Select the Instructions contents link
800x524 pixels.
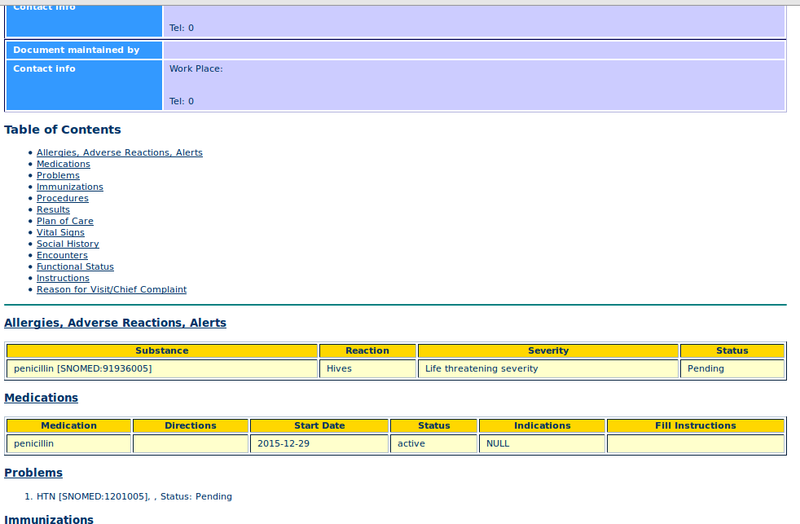click(63, 278)
